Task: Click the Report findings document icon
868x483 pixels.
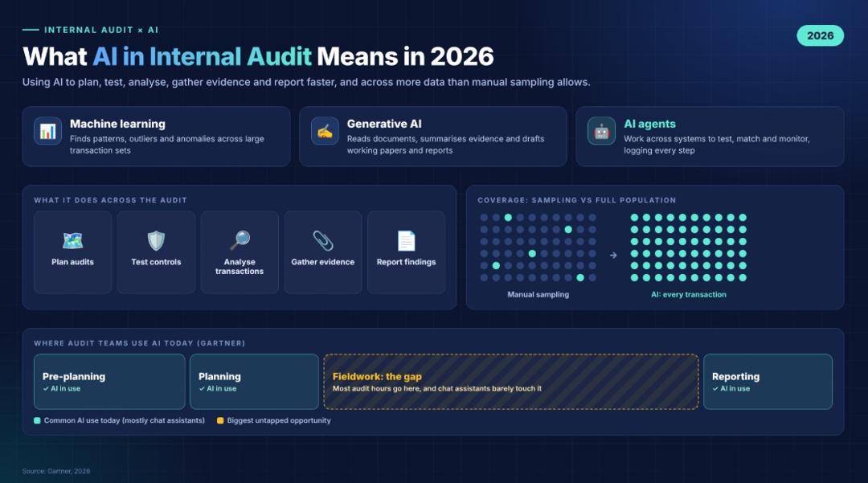Action: [x=407, y=240]
